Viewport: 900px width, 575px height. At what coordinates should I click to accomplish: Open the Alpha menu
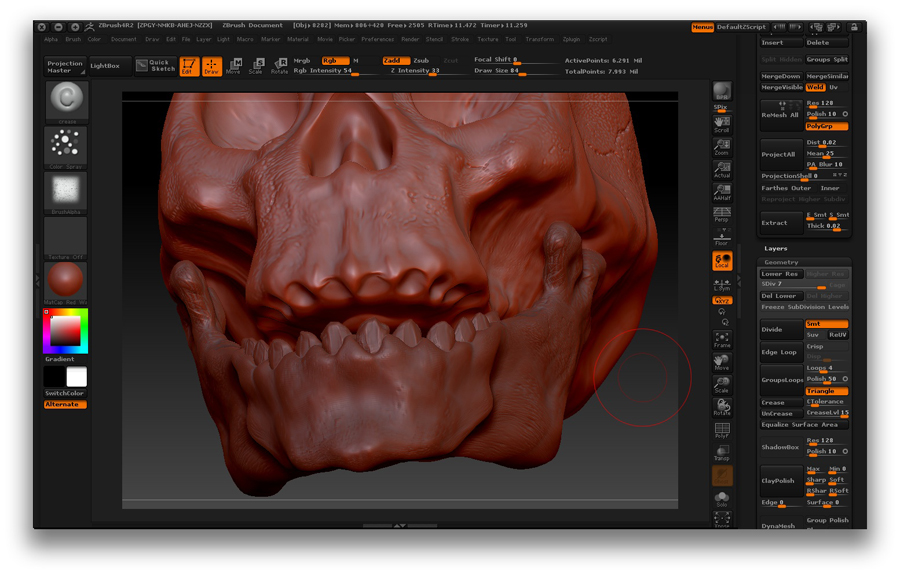[51, 40]
